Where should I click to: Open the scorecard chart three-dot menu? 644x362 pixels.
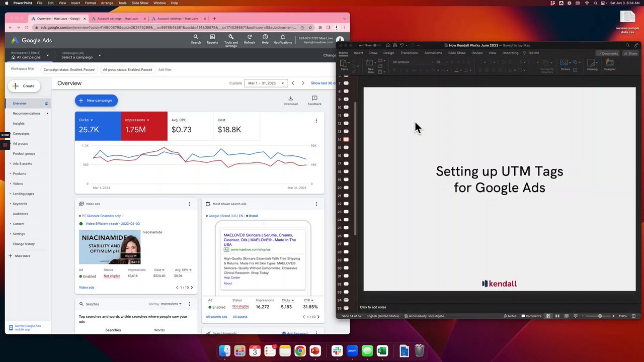pyautogui.click(x=316, y=121)
